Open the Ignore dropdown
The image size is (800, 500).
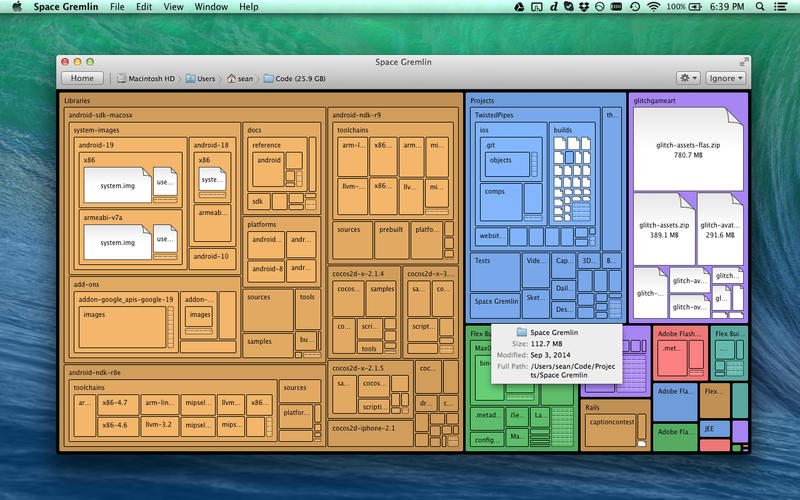(726, 78)
